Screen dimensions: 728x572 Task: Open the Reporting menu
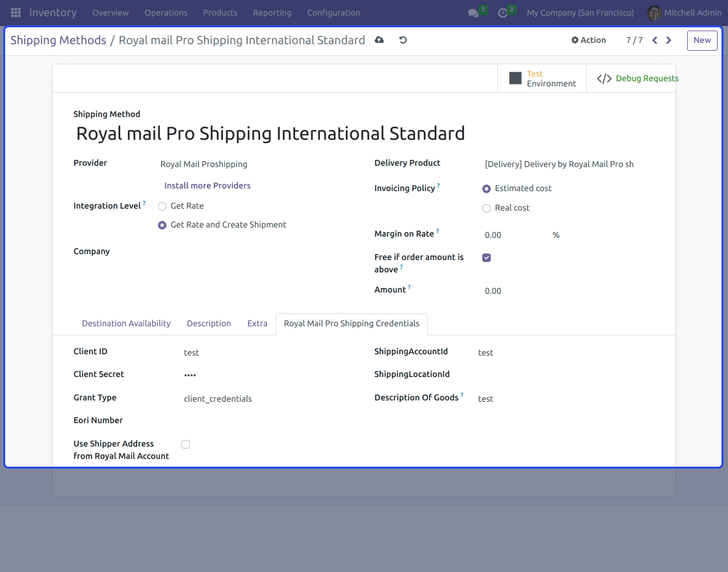pos(272,13)
